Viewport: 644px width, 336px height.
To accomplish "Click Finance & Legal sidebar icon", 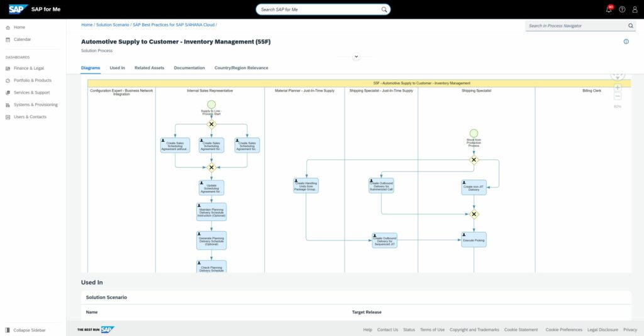I will [8, 68].
